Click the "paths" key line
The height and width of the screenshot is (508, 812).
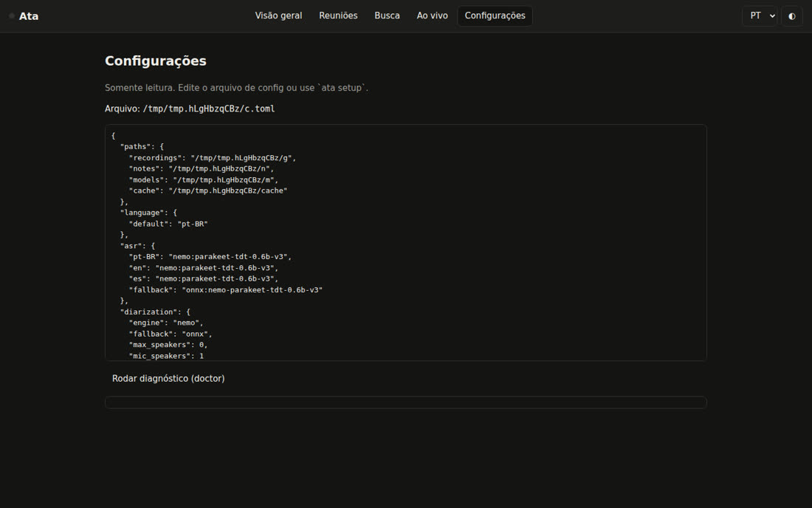[142, 146]
